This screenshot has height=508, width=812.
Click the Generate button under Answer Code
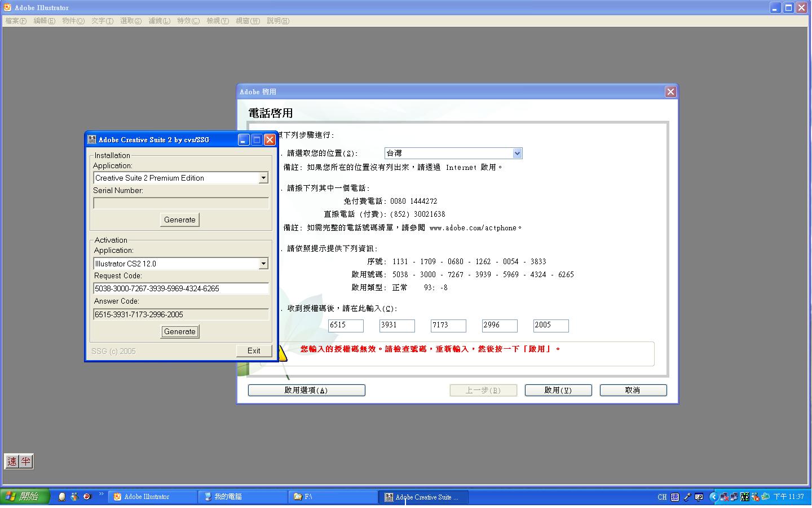[x=180, y=331]
